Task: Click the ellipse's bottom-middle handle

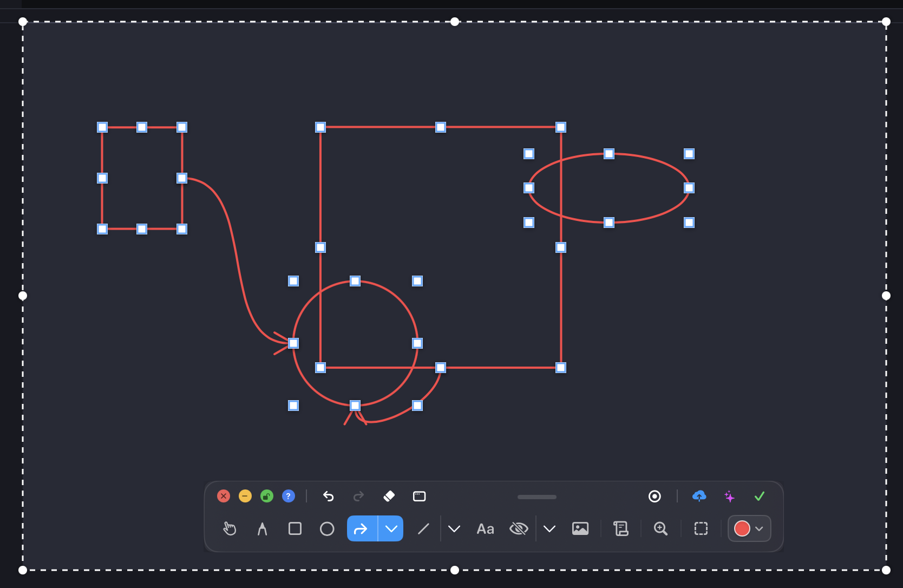Action: 609,223
